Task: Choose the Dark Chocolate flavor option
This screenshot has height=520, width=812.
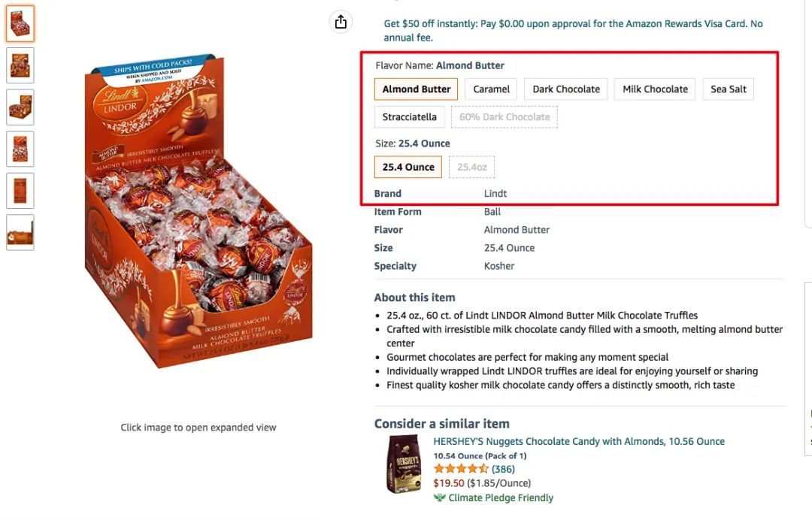Action: [x=566, y=89]
